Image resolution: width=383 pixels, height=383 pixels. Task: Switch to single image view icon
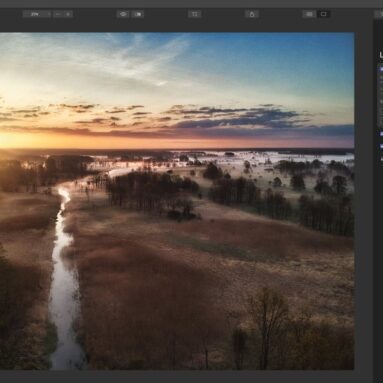pyautogui.click(x=323, y=14)
